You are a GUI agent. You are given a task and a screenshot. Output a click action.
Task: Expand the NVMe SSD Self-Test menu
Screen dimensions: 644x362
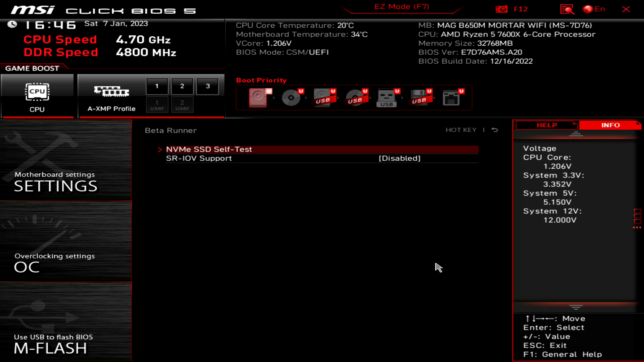pos(209,149)
